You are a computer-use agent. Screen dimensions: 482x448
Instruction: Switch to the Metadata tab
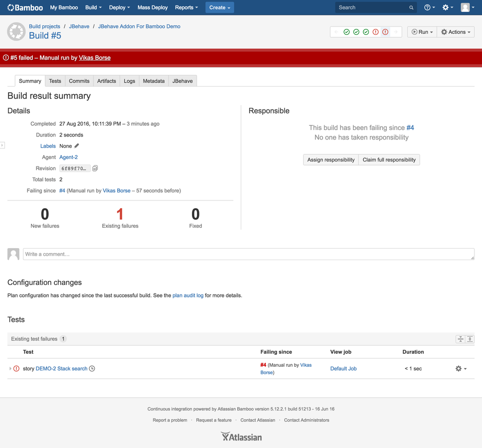coord(154,81)
